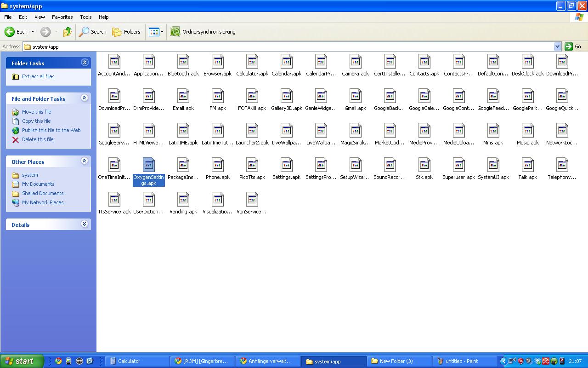Click Move this file link
Image resolution: width=588 pixels, height=368 pixels.
[37, 112]
